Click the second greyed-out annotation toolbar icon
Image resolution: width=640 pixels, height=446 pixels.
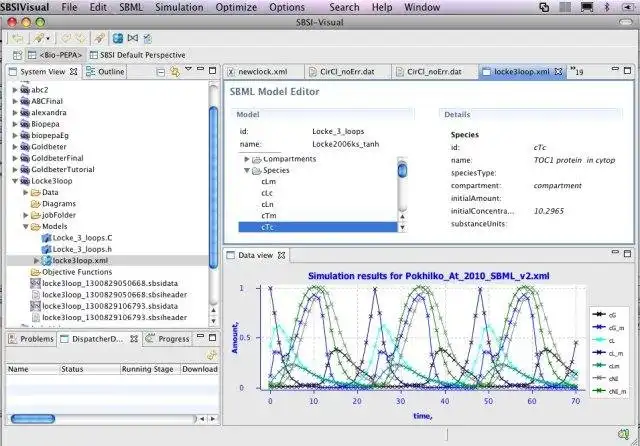pos(80,38)
